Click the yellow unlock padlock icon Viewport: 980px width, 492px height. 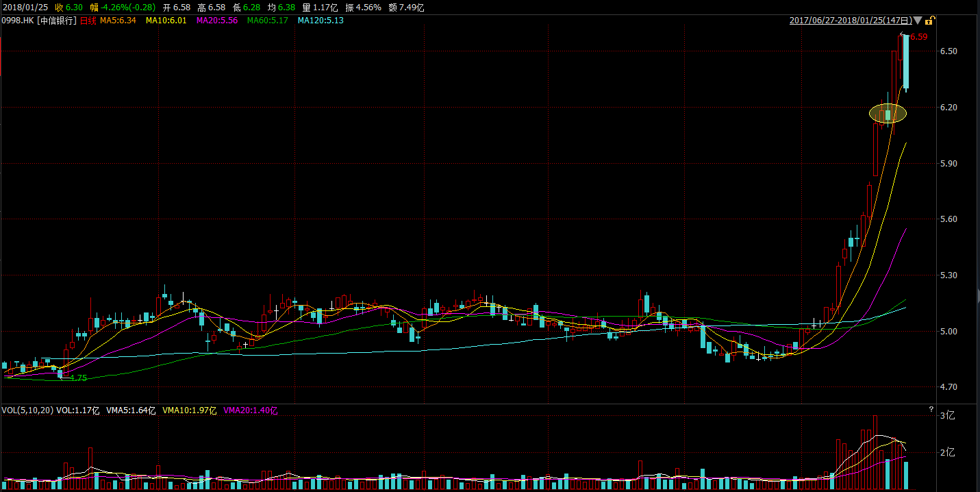point(931,21)
